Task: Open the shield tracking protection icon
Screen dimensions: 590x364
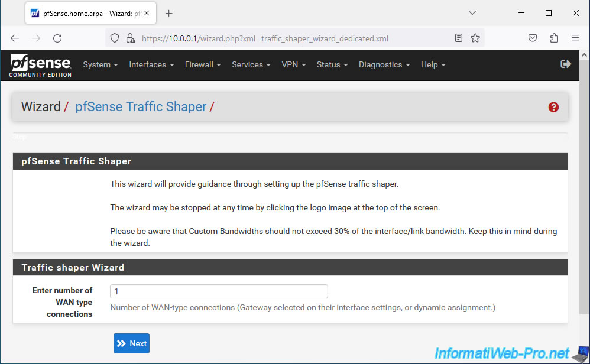Action: pos(115,38)
